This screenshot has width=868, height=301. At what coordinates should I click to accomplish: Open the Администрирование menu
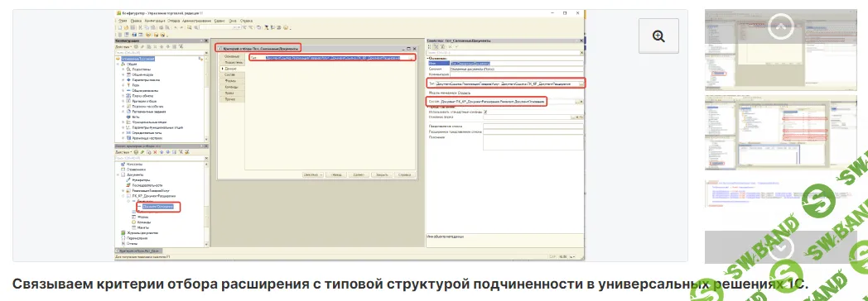pos(196,21)
